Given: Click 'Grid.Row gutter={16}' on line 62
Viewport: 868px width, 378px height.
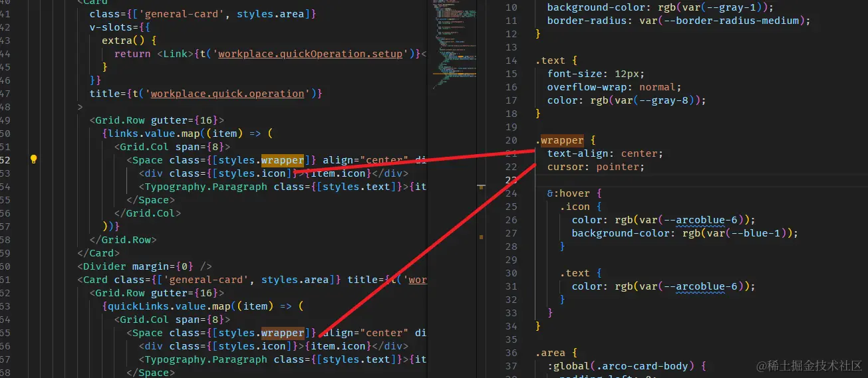Looking at the screenshot, I should click(157, 293).
